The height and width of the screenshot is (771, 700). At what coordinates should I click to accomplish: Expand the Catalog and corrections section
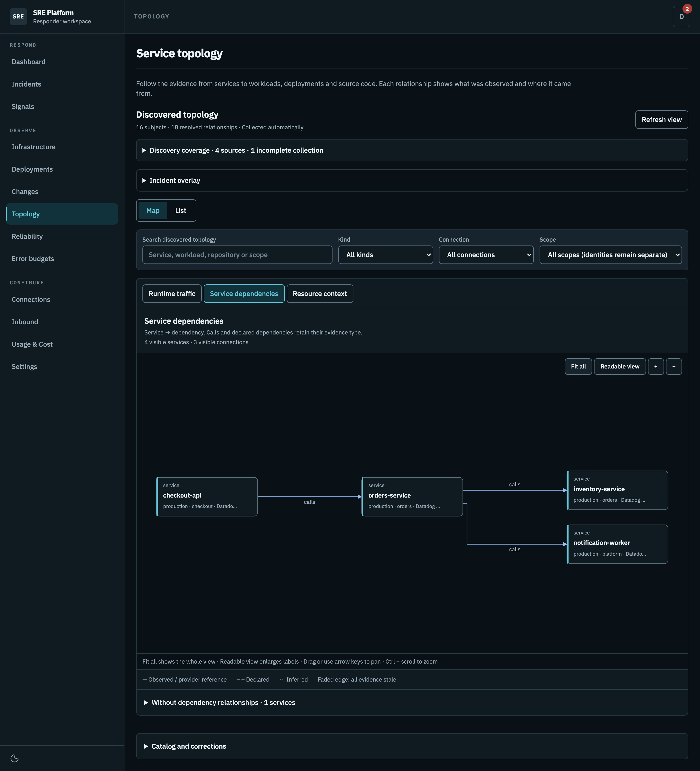pyautogui.click(x=412, y=746)
